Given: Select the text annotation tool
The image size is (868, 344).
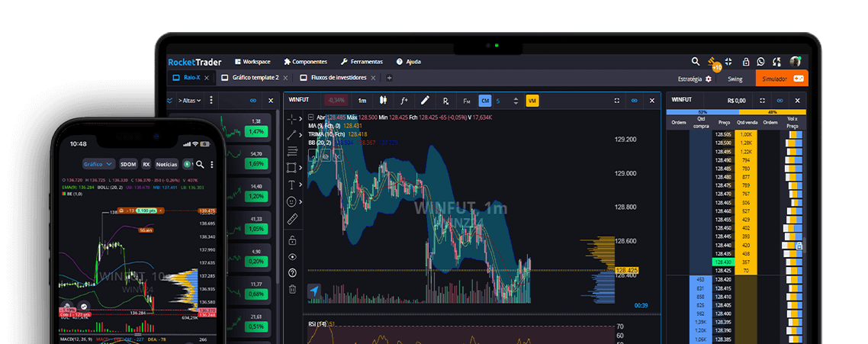Looking at the screenshot, I should click(291, 185).
